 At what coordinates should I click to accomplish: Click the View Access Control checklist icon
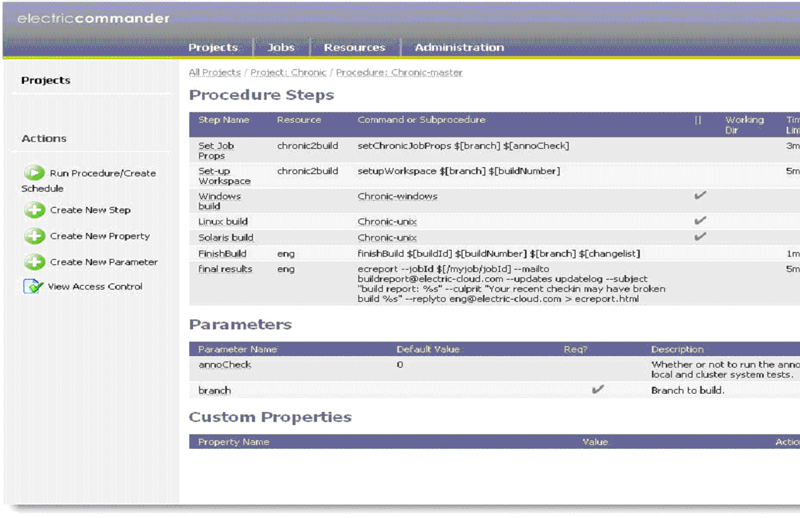(33, 286)
